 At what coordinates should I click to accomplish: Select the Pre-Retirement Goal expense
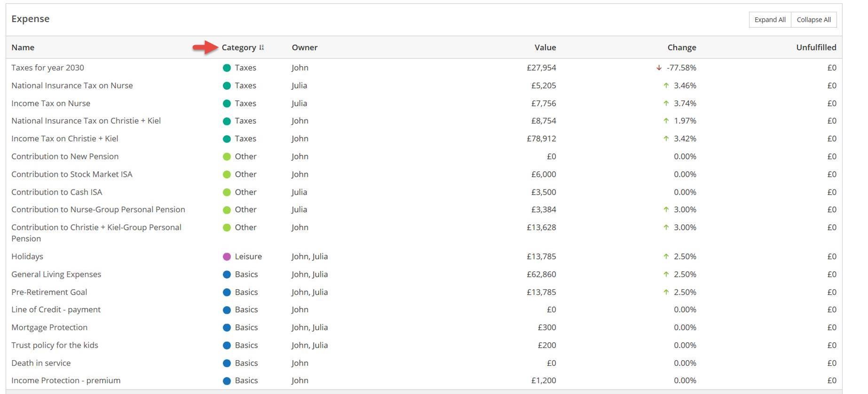[x=49, y=292]
